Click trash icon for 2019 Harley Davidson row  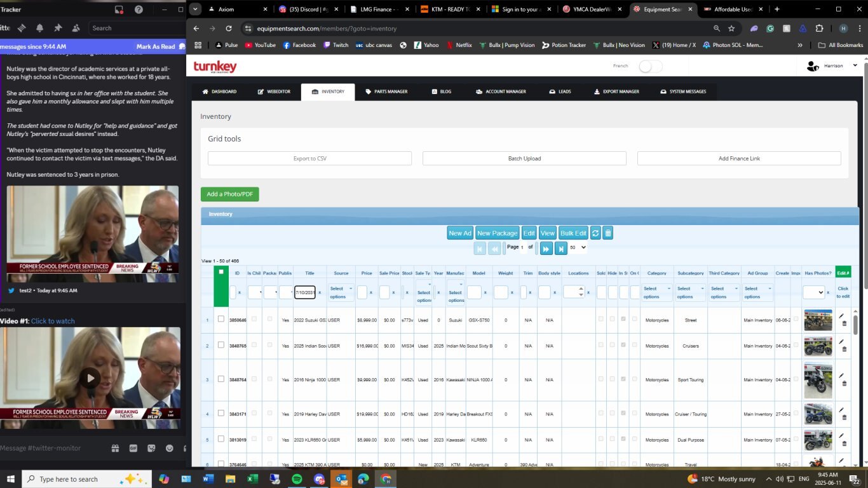pyautogui.click(x=844, y=417)
